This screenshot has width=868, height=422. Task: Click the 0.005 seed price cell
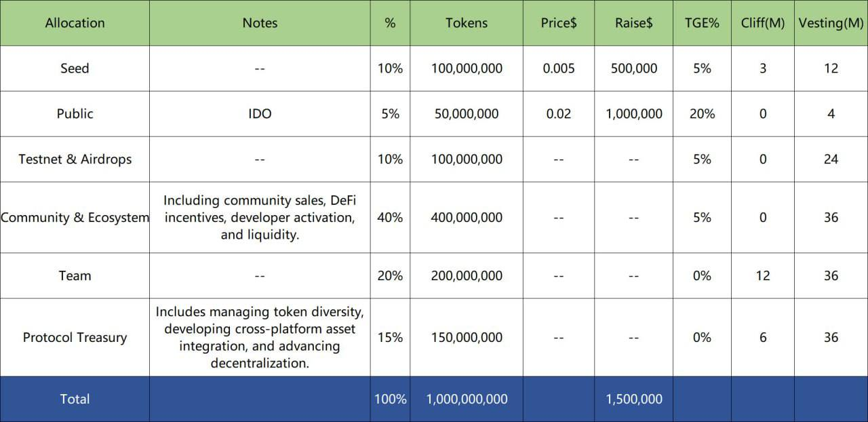click(x=559, y=69)
